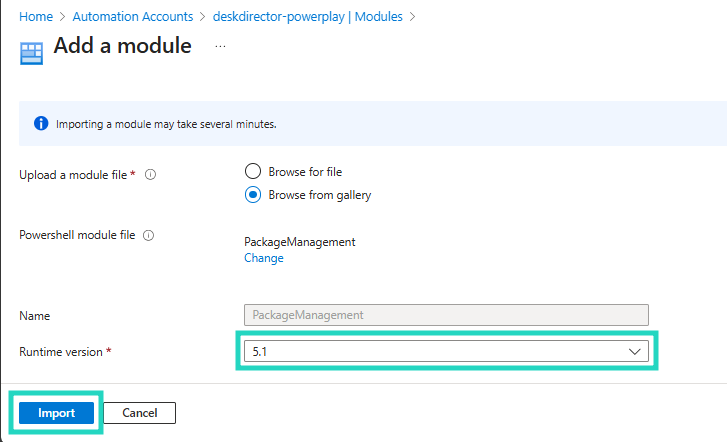Click the Runtime version dropdown arrow

pyautogui.click(x=634, y=352)
